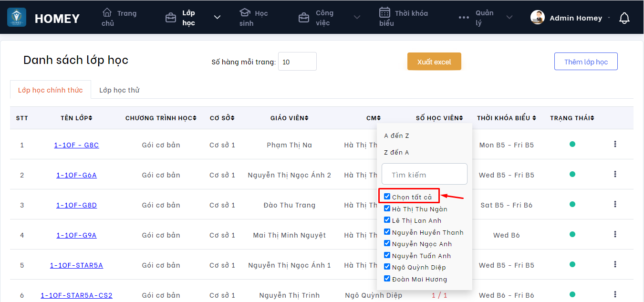Click the Trang chủ home icon

pos(107,12)
